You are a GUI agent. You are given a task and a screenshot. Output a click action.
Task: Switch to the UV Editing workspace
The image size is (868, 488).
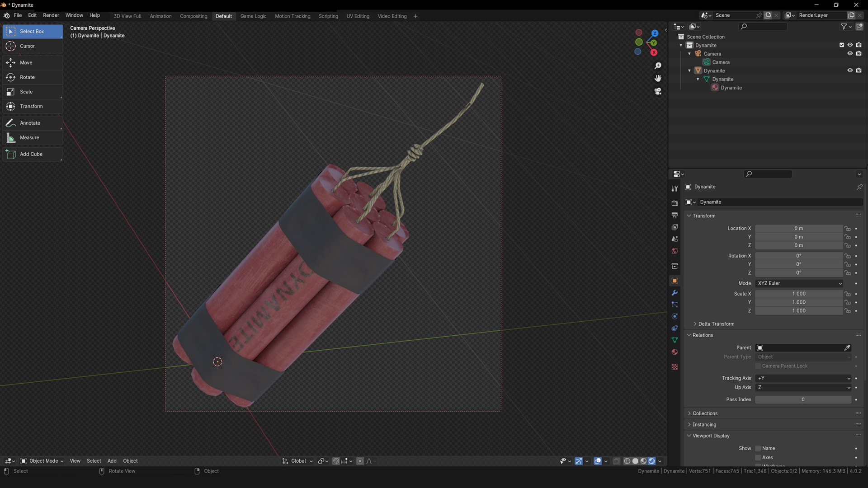point(358,16)
